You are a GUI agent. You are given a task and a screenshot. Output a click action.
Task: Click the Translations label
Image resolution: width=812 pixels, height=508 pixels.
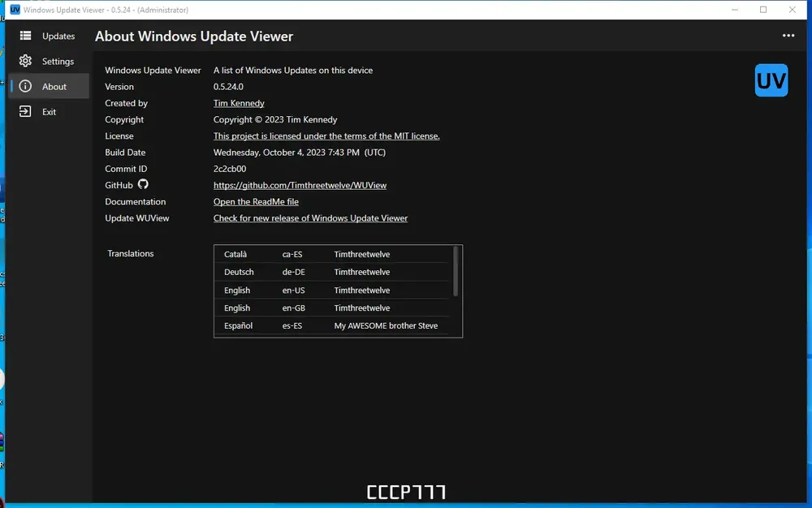tap(131, 253)
